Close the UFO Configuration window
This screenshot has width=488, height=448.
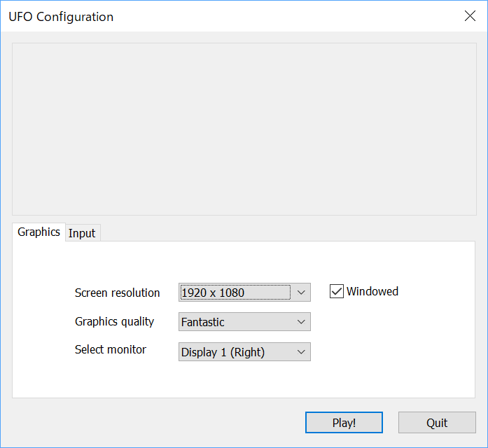point(470,16)
